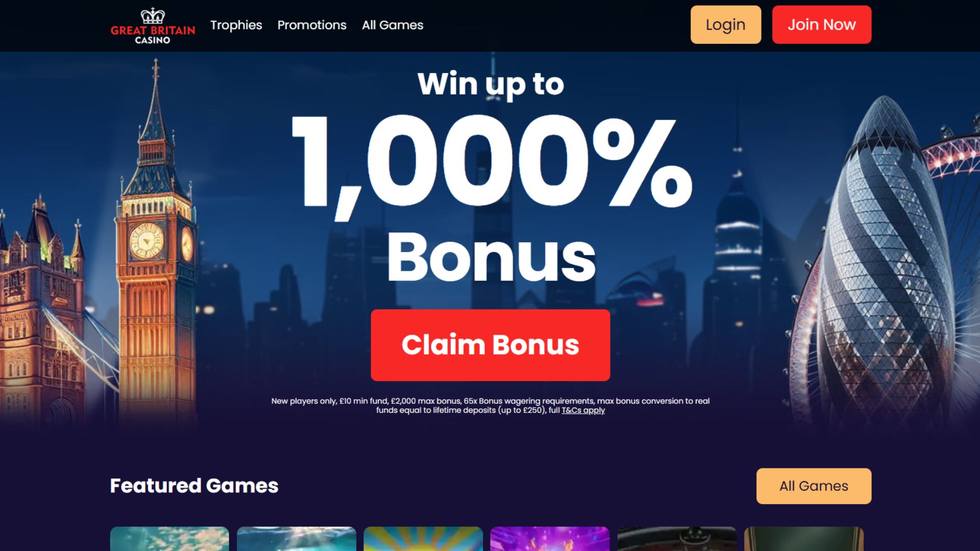Viewport: 980px width, 551px height.
Task: Click the yellow All Games button beside Featured Games
Action: coord(814,486)
